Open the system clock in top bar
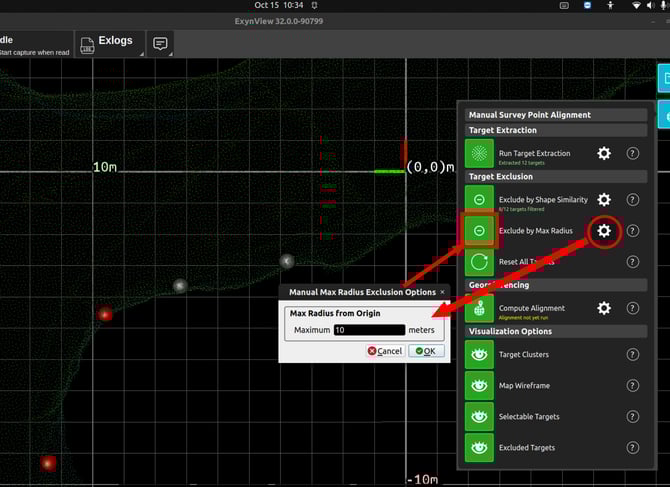The width and height of the screenshot is (670, 487). [279, 5]
